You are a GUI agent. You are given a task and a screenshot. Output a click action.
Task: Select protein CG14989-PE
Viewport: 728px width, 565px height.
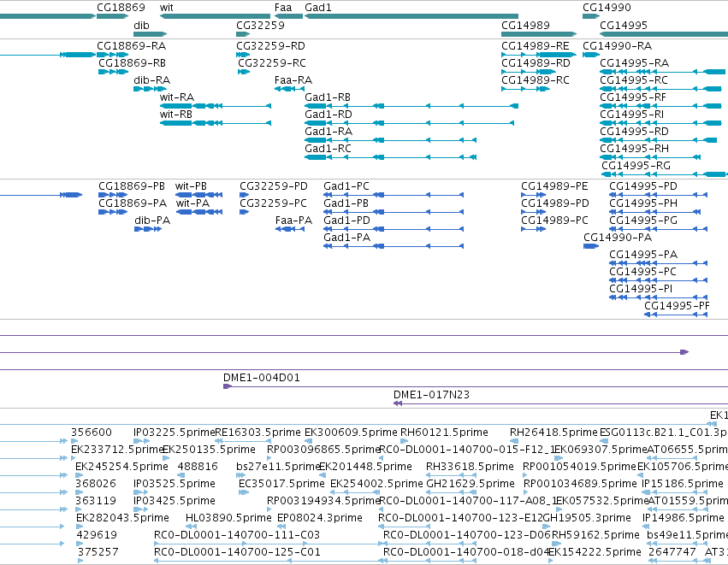click(x=554, y=186)
